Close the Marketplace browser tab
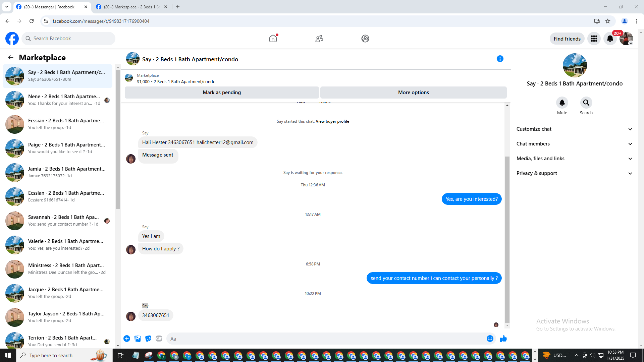 pyautogui.click(x=166, y=7)
